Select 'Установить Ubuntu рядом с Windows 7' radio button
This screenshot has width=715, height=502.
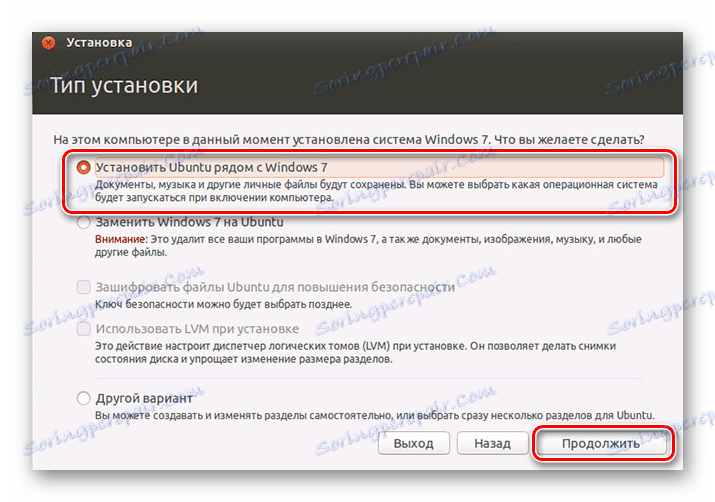(x=83, y=167)
